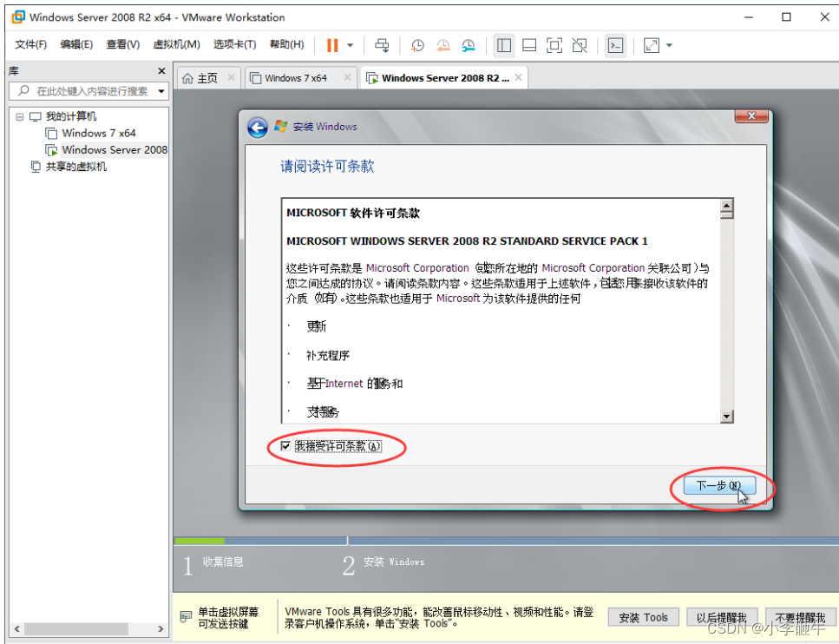The image size is (839, 644).
Task: Click the 下一步 button
Action: click(719, 486)
